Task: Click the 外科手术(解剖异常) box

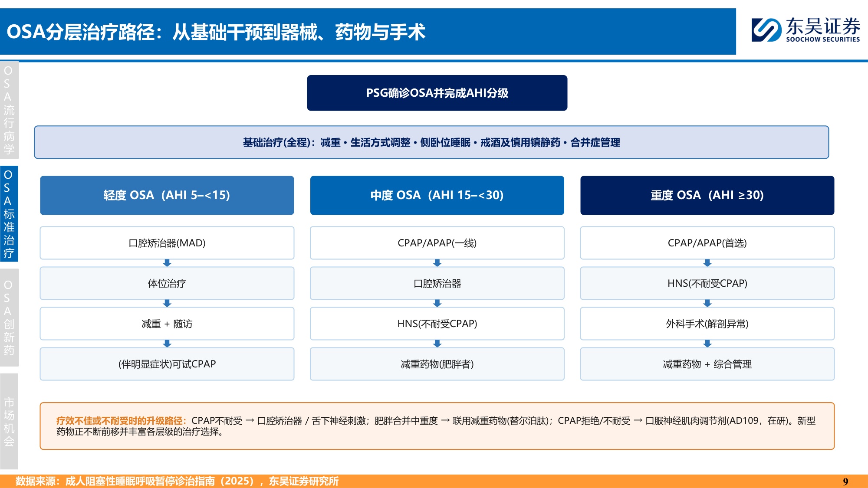Action: (707, 324)
